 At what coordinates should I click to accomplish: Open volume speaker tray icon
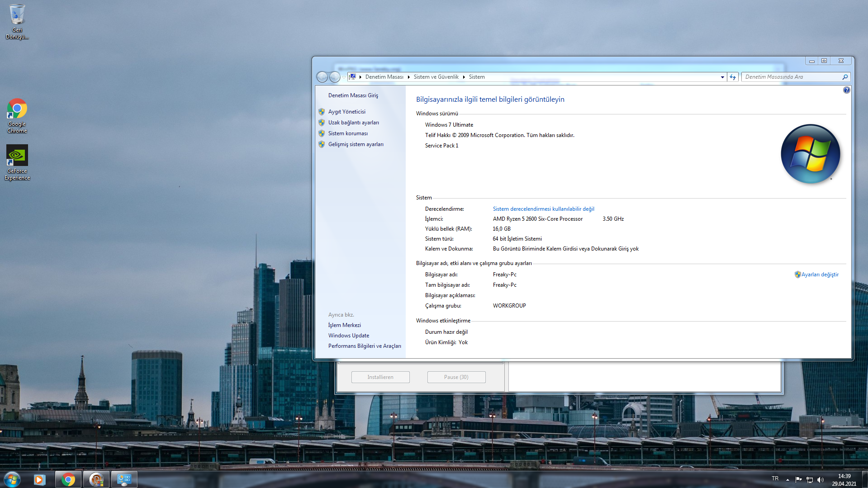821,479
